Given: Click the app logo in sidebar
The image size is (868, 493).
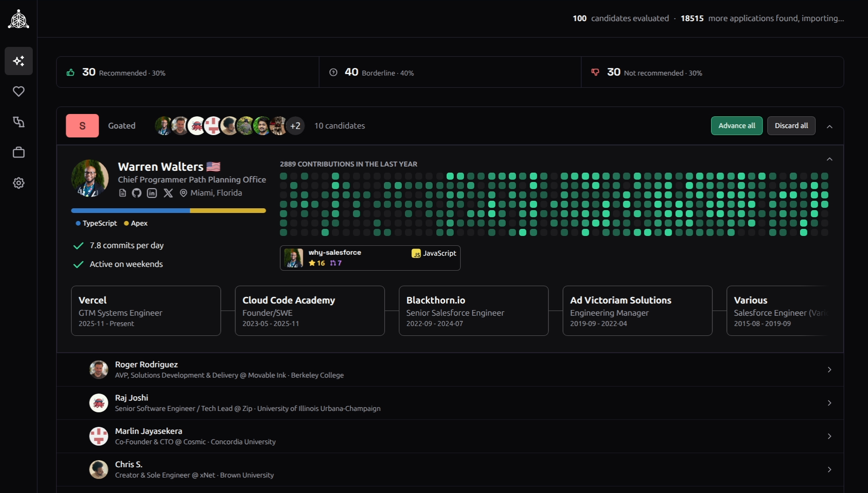Looking at the screenshot, I should pos(19,19).
